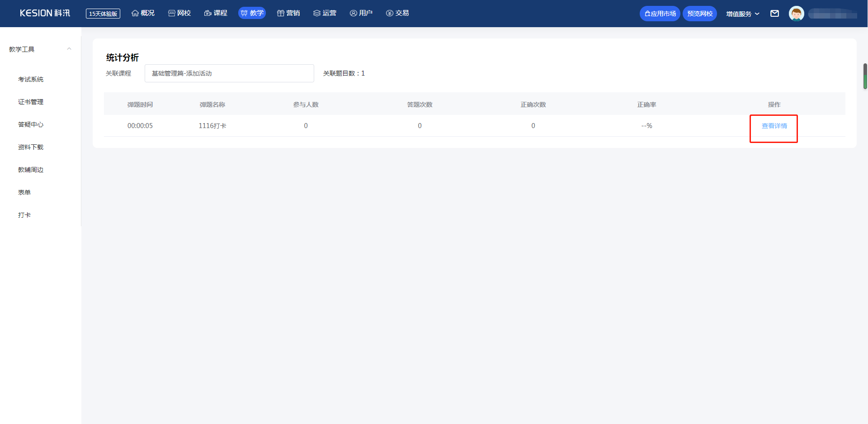This screenshot has height=424, width=868.
Task: Go to 课程 courses menu
Action: point(216,13)
